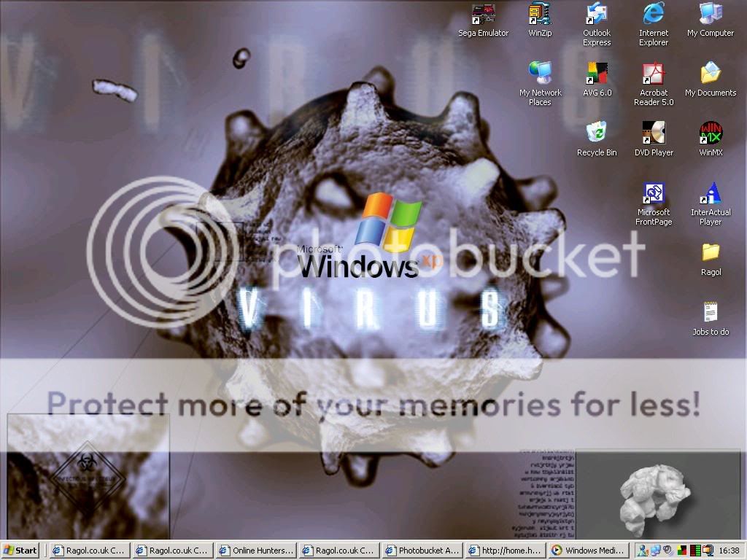The height and width of the screenshot is (560, 747).
Task: Open My Network Places icon
Action: 540,74
